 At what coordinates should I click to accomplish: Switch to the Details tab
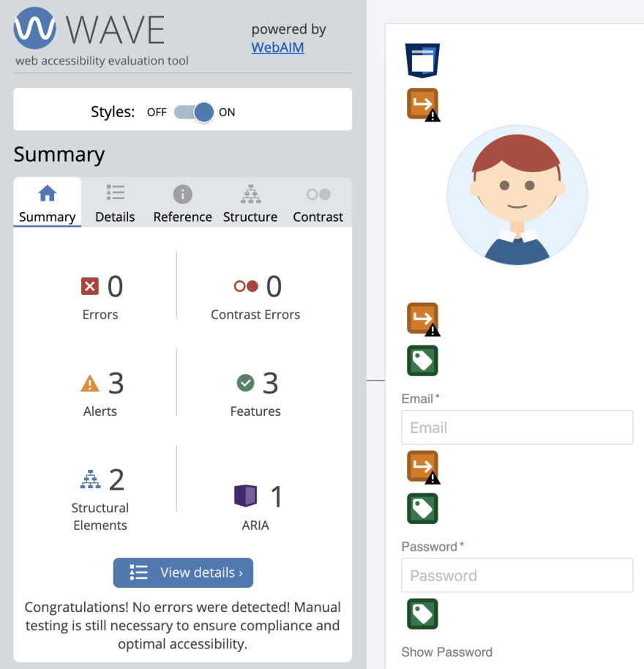[x=114, y=202]
